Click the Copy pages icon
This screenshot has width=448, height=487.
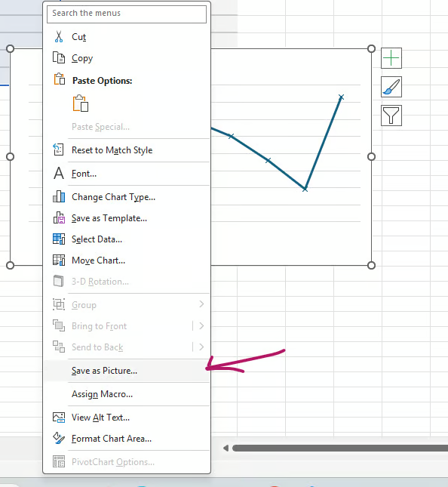[59, 58]
